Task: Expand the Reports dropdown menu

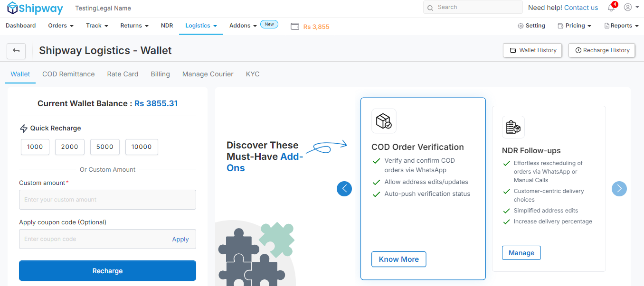Action: pyautogui.click(x=621, y=26)
